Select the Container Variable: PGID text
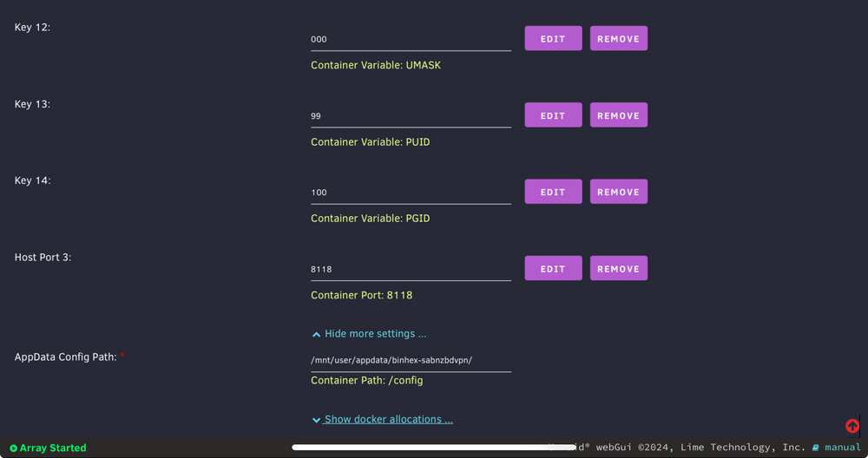This screenshot has width=868, height=458. click(371, 219)
